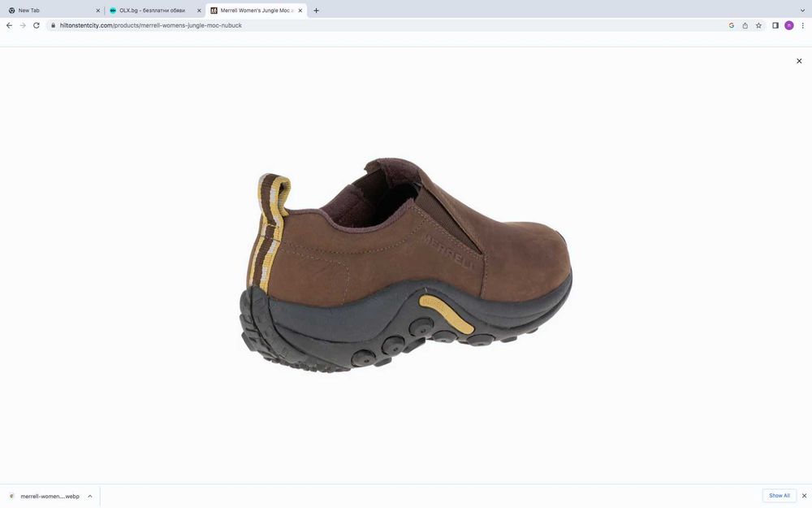812x508 pixels.
Task: Switch to the OLX.bg tab
Action: click(x=153, y=11)
